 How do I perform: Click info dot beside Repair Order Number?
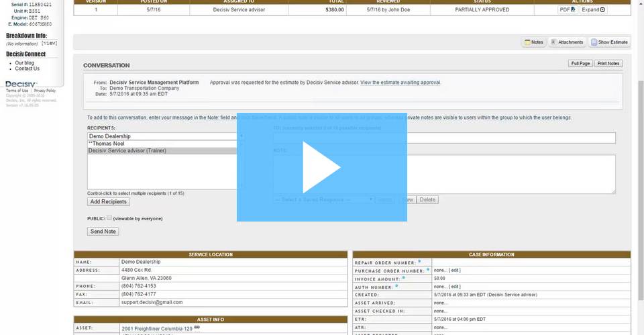(x=419, y=261)
